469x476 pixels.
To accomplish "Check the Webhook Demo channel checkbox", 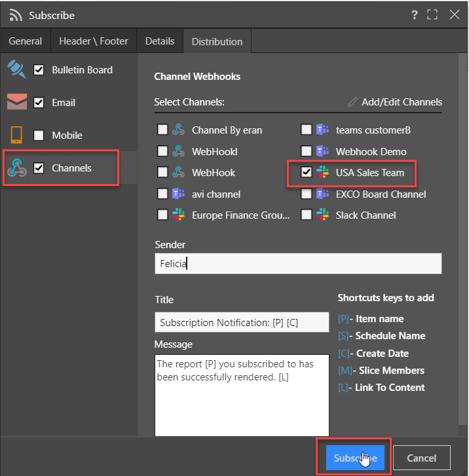I will coord(306,151).
